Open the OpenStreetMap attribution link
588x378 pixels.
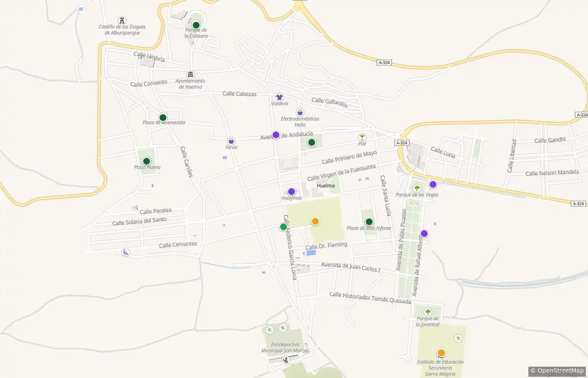tap(557, 371)
